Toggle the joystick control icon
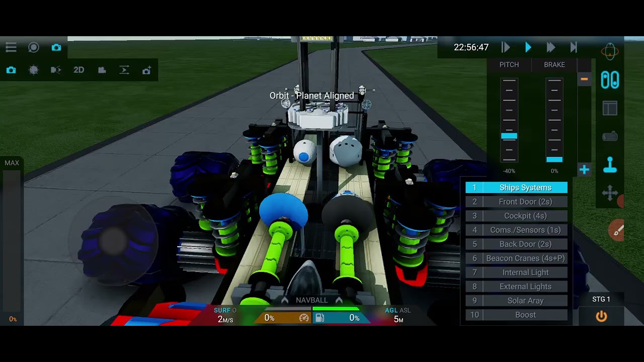Viewport: 644px width, 362px height. click(610, 165)
